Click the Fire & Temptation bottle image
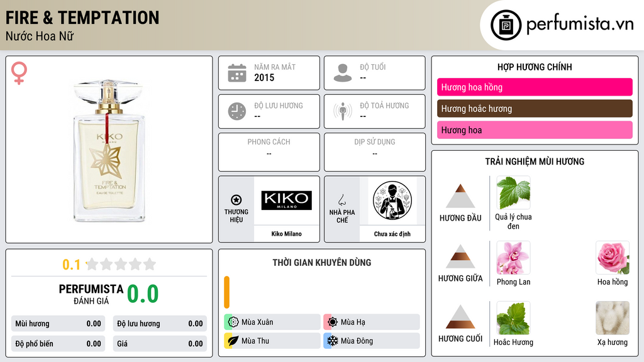 click(x=109, y=151)
